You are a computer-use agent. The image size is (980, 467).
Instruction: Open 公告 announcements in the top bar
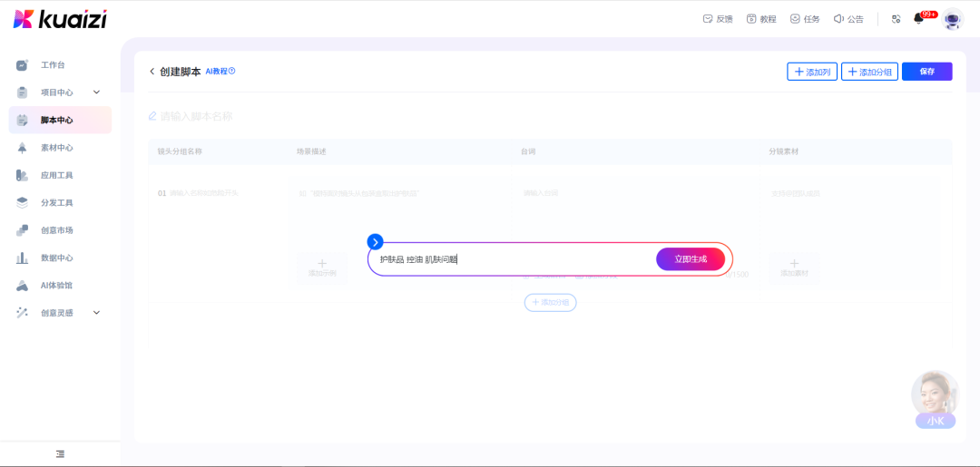tap(848, 19)
